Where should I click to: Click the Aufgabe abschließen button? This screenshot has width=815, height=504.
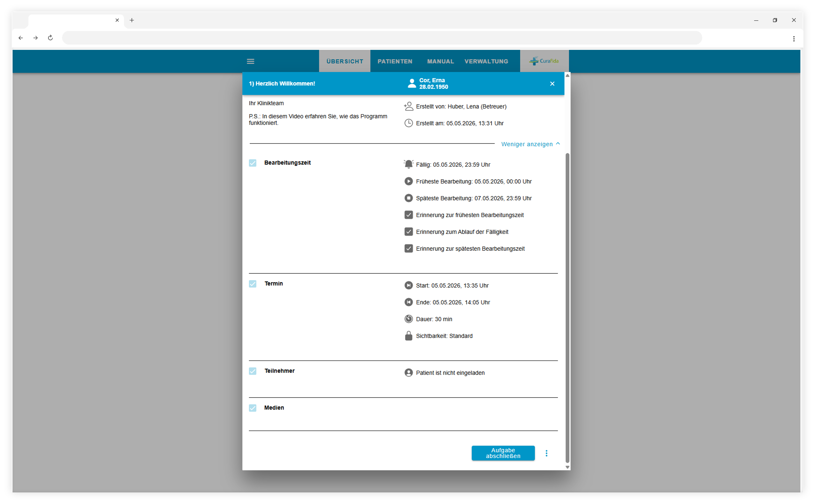(503, 453)
